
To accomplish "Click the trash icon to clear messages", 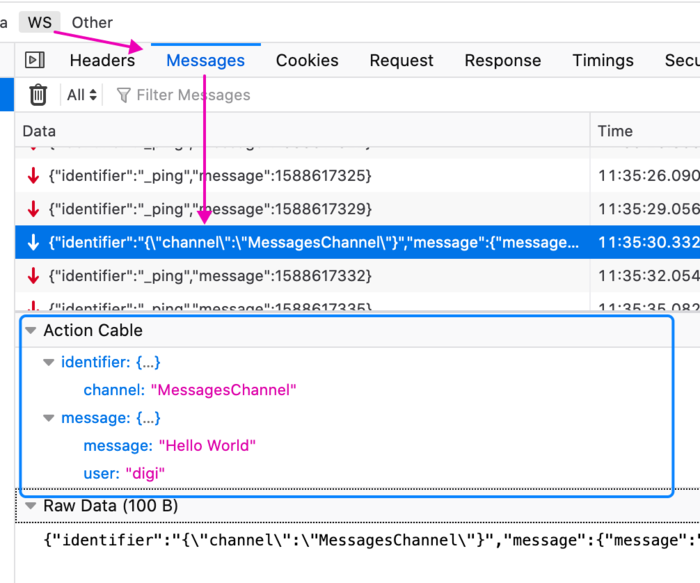I will click(x=38, y=95).
